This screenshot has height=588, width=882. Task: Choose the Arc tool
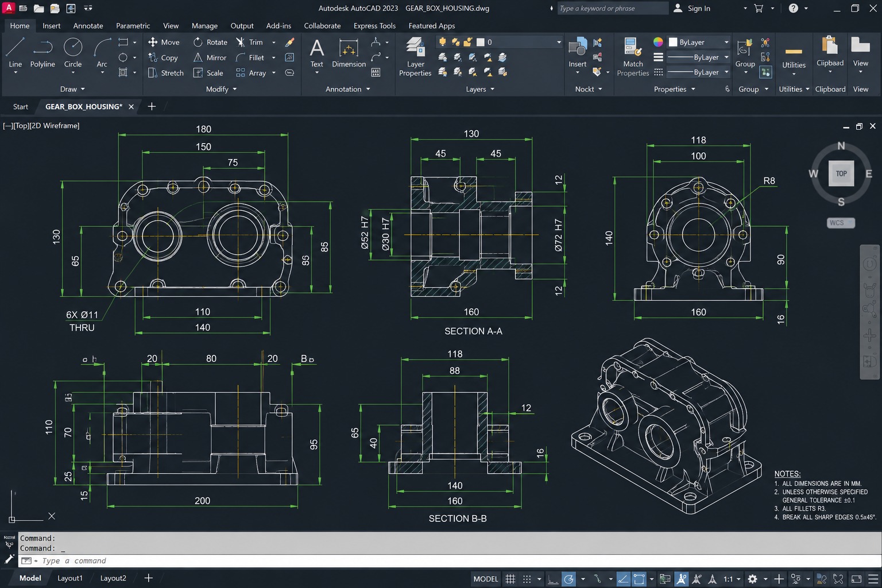point(102,53)
